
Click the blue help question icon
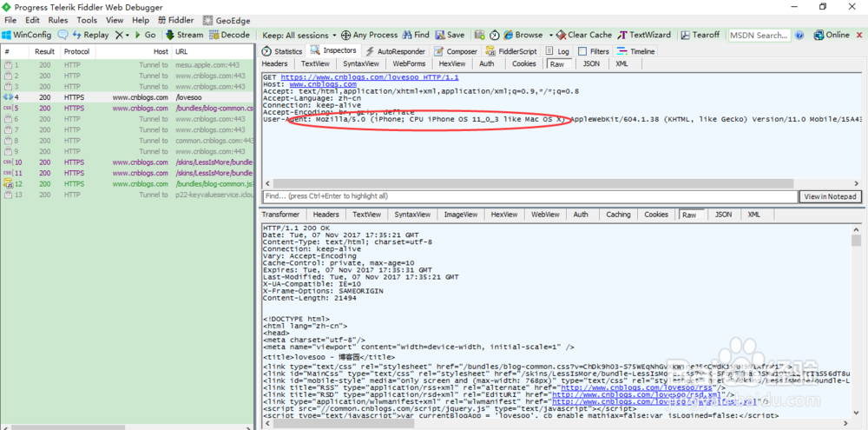[799, 35]
